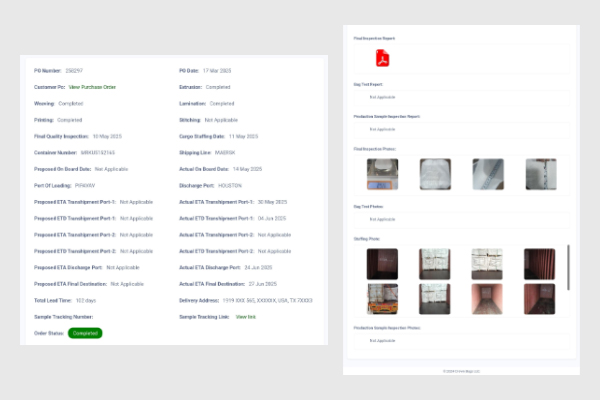Viewport: 600px width, 400px height.
Task: Open fourth Stuffing photo in top row
Action: pos(539,264)
